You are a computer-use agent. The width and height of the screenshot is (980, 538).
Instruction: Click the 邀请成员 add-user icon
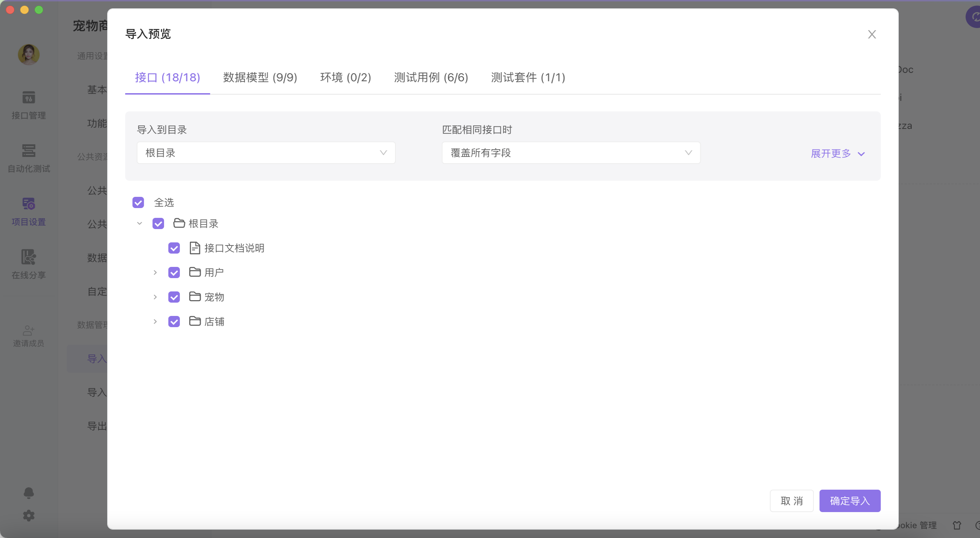[x=28, y=330]
